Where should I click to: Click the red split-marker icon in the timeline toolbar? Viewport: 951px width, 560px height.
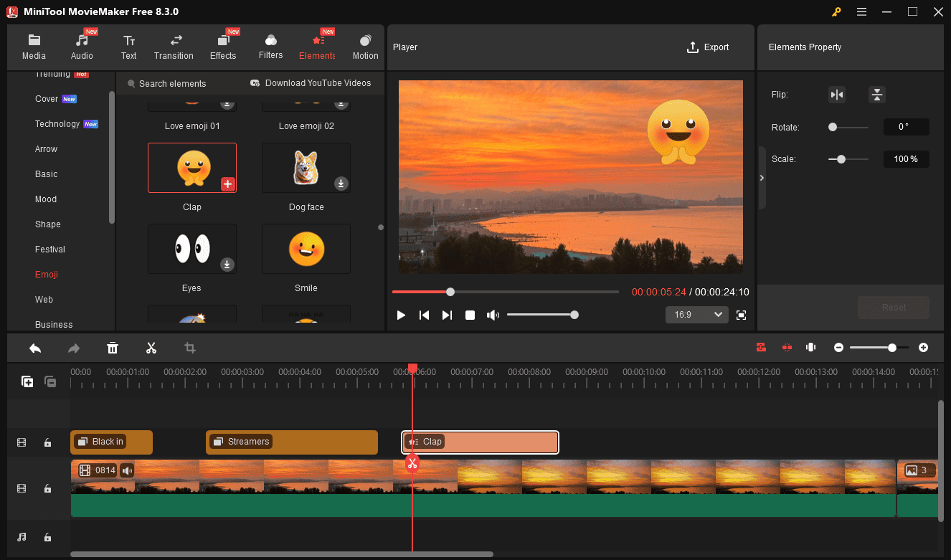(787, 347)
